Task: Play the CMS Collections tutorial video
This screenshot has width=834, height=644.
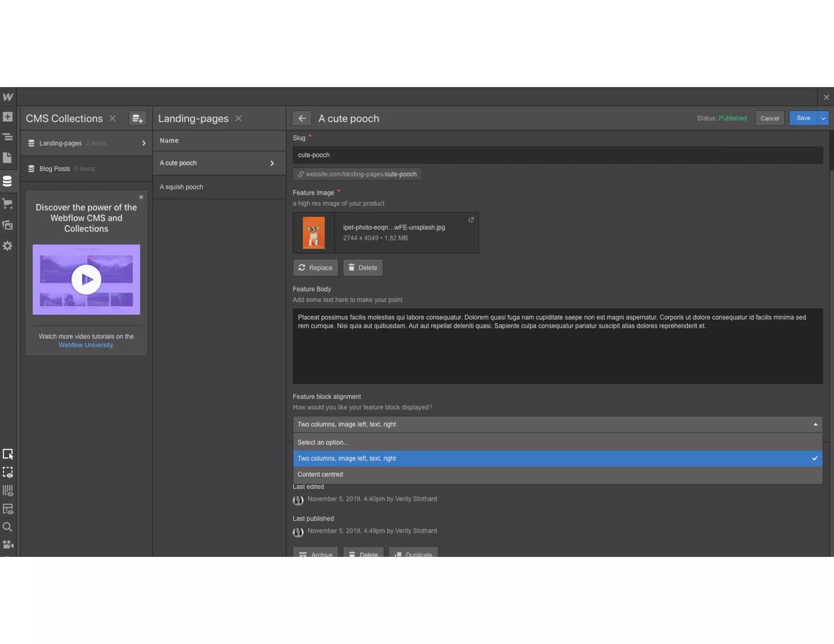Action: pyautogui.click(x=86, y=279)
